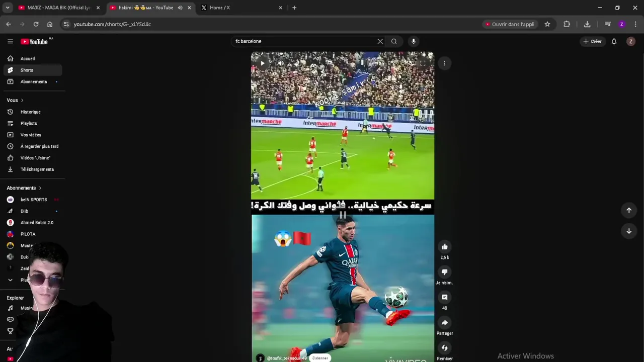This screenshot has height=362, width=644.
Task: Open Shorts in the sidebar
Action: pos(32,70)
